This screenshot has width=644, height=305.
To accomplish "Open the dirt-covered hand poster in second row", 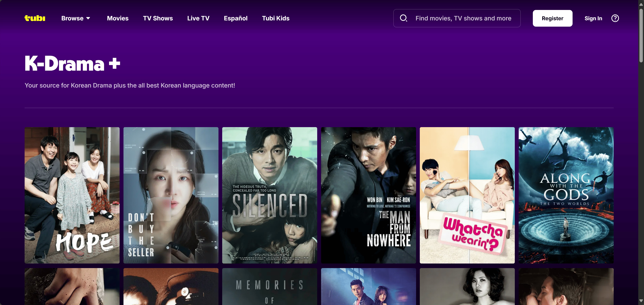I will tap(72, 286).
